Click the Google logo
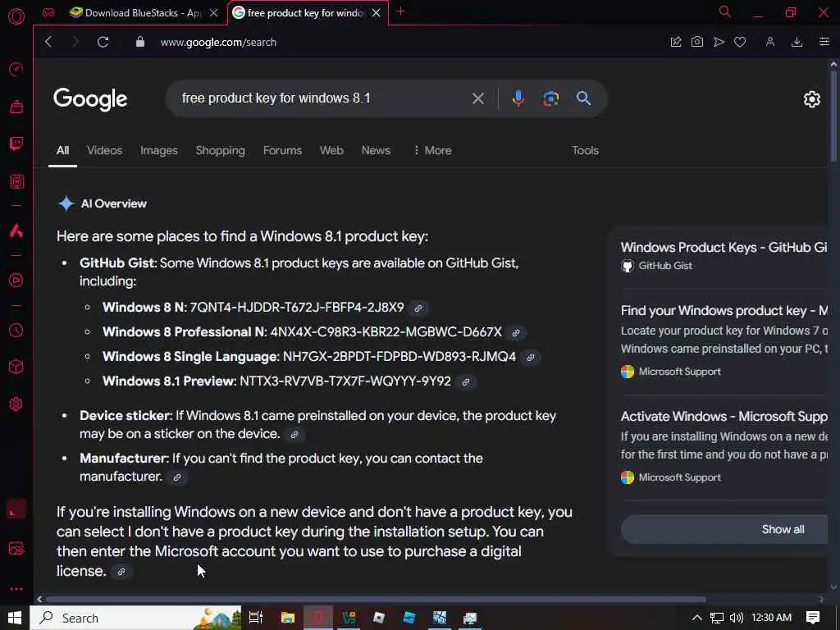Viewport: 840px width, 630px height. click(x=90, y=99)
